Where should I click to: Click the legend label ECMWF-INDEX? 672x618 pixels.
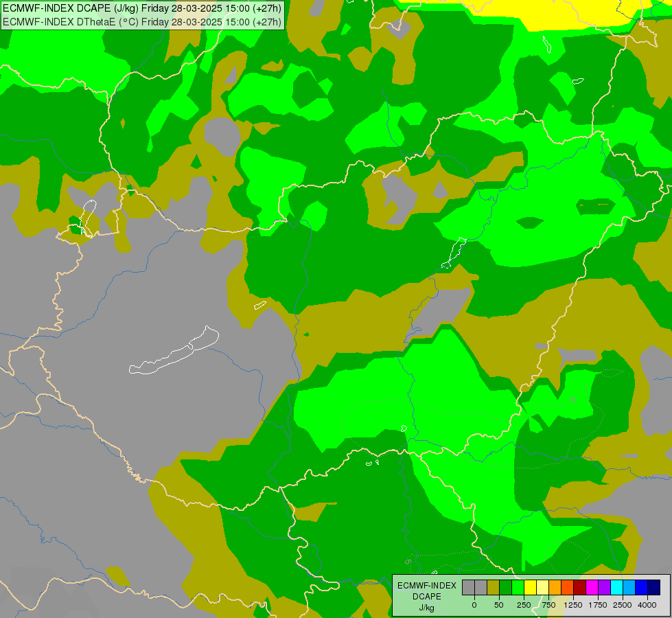pos(427,586)
